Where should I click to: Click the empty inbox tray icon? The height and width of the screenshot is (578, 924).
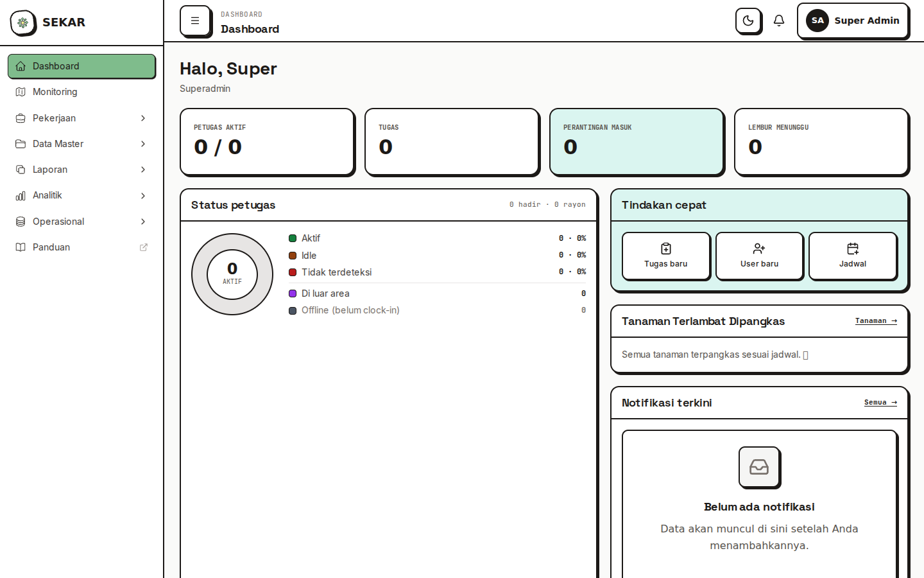759,467
